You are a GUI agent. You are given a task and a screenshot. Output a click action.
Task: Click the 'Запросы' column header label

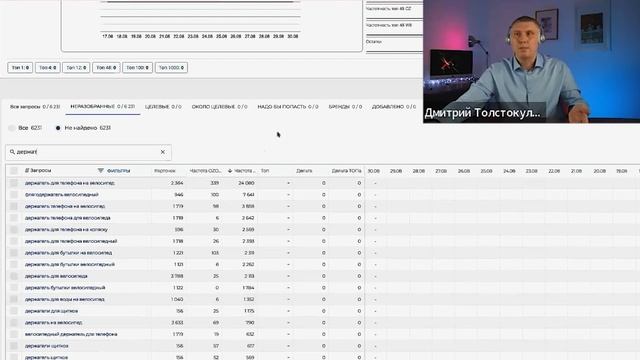click(x=40, y=170)
